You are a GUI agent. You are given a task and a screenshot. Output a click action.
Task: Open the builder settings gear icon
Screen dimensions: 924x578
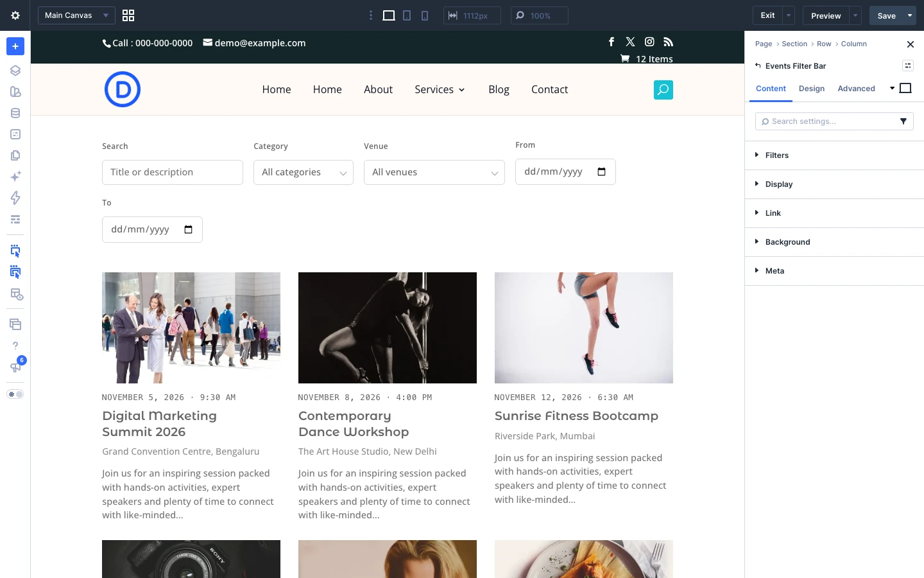(15, 15)
